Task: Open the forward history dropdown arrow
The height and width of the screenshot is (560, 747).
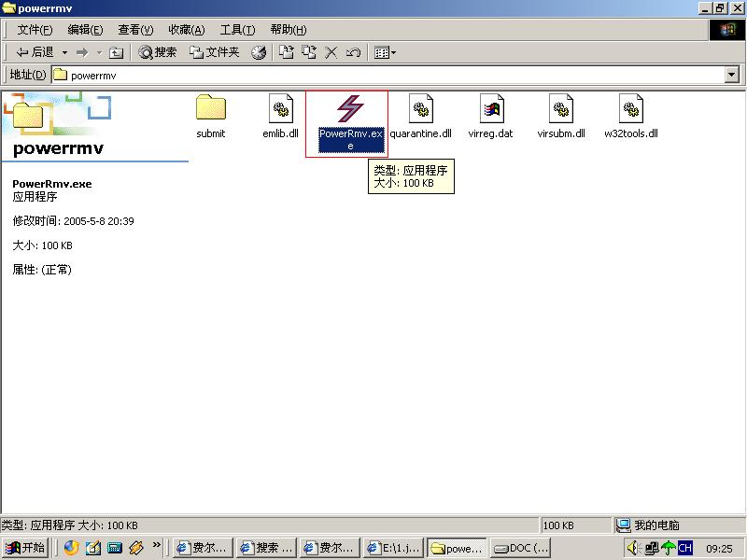Action: coord(100,52)
